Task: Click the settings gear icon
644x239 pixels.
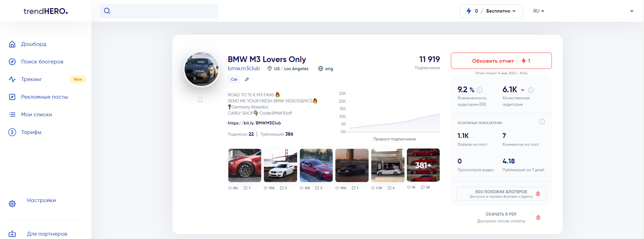Action: coord(12,204)
